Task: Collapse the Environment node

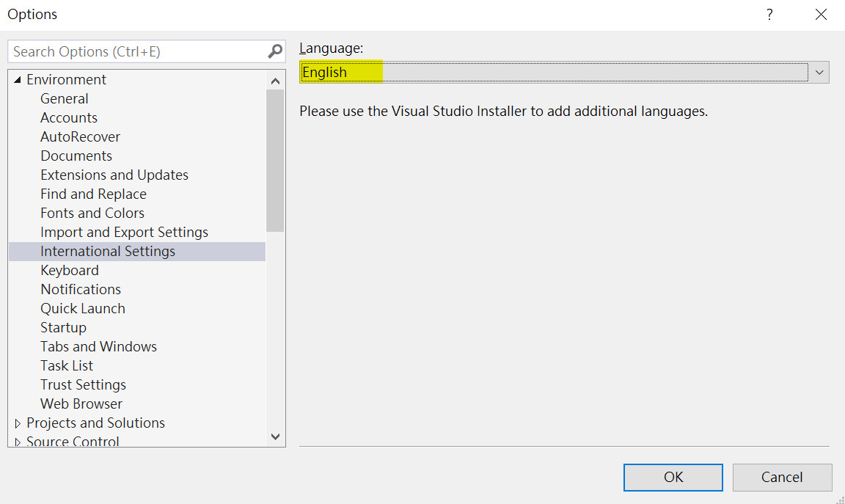Action: (x=18, y=78)
